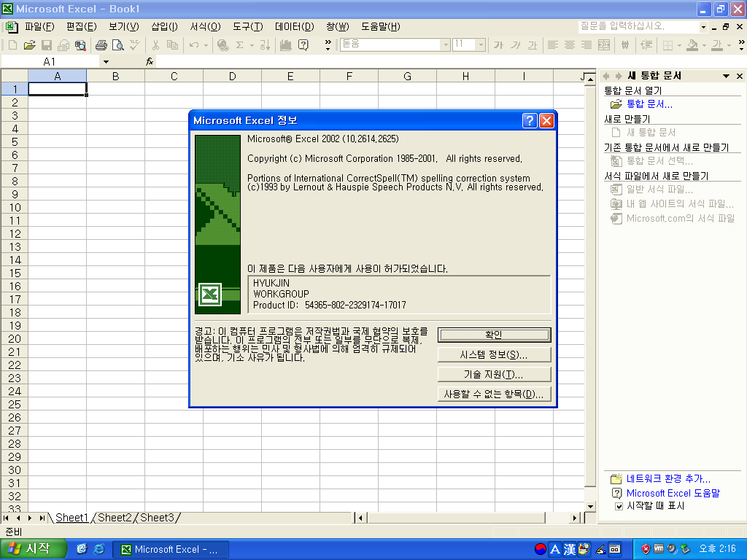The height and width of the screenshot is (560, 747).
Task: Click the 기술 지원(T)... button
Action: [x=494, y=374]
